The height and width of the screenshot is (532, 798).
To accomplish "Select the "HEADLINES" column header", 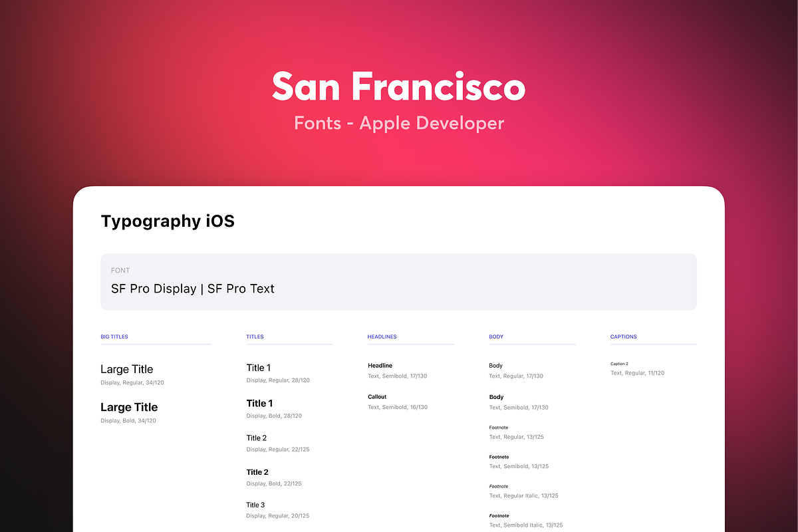I will point(382,336).
